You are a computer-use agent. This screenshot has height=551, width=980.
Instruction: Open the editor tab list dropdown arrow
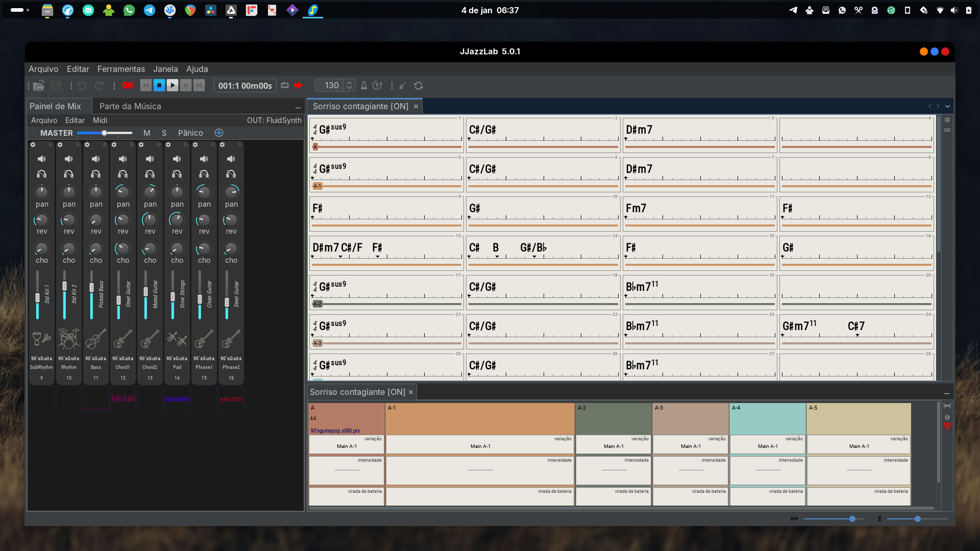click(948, 107)
